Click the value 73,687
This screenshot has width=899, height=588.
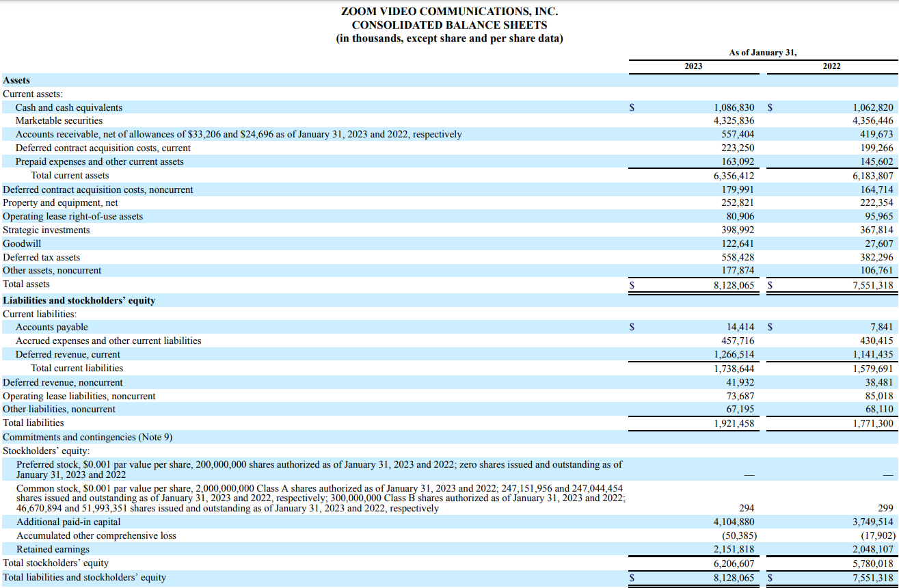(740, 396)
